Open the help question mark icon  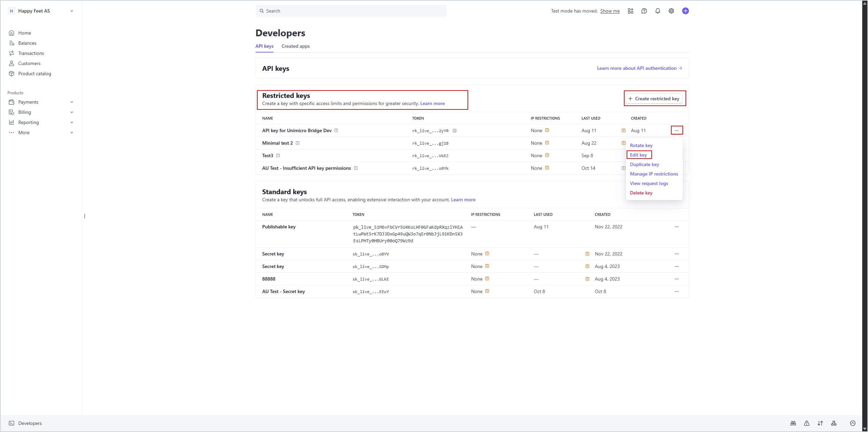point(644,11)
